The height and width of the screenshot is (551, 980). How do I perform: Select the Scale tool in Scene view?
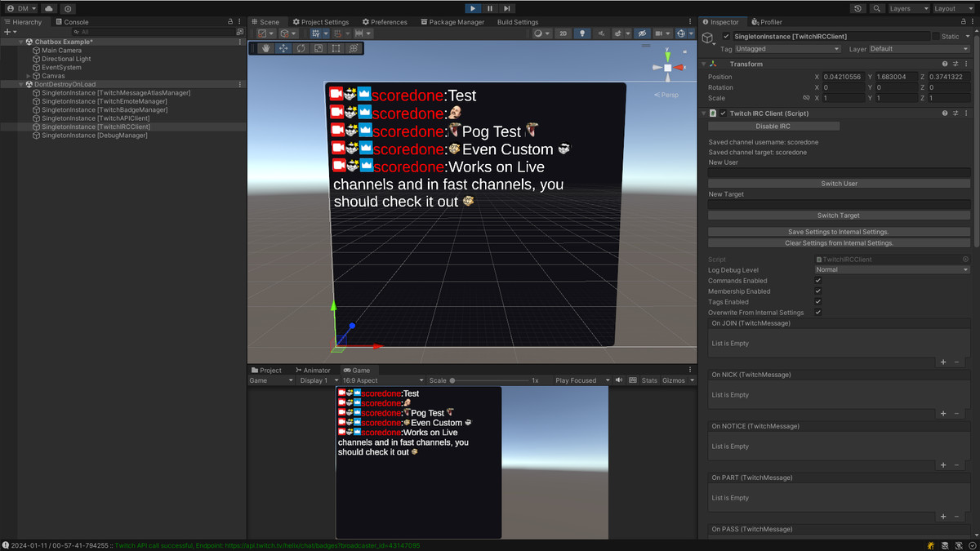click(318, 48)
